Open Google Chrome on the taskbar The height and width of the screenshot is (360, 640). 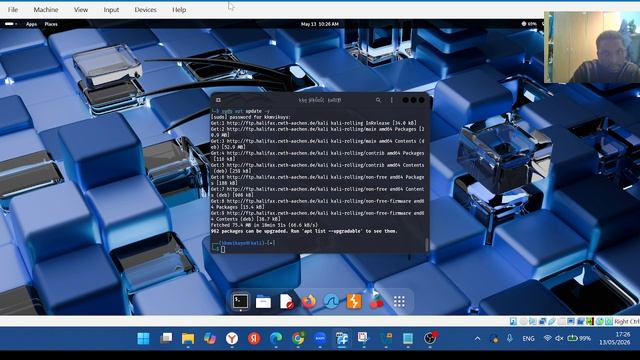coord(298,338)
